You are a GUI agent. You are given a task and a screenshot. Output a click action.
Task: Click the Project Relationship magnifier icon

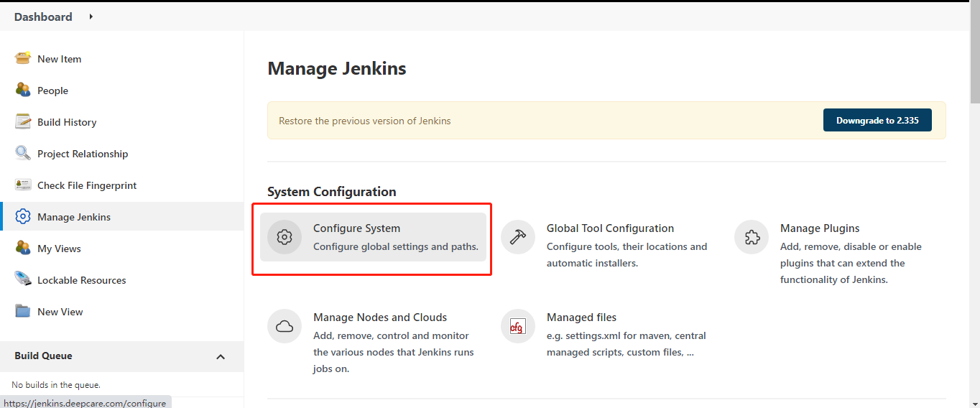pos(23,153)
